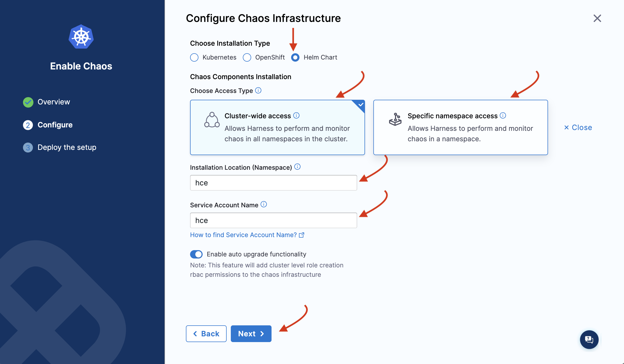Screen dimensions: 624x364
Task: Click info icon beside Service Account Name
Action: click(264, 204)
